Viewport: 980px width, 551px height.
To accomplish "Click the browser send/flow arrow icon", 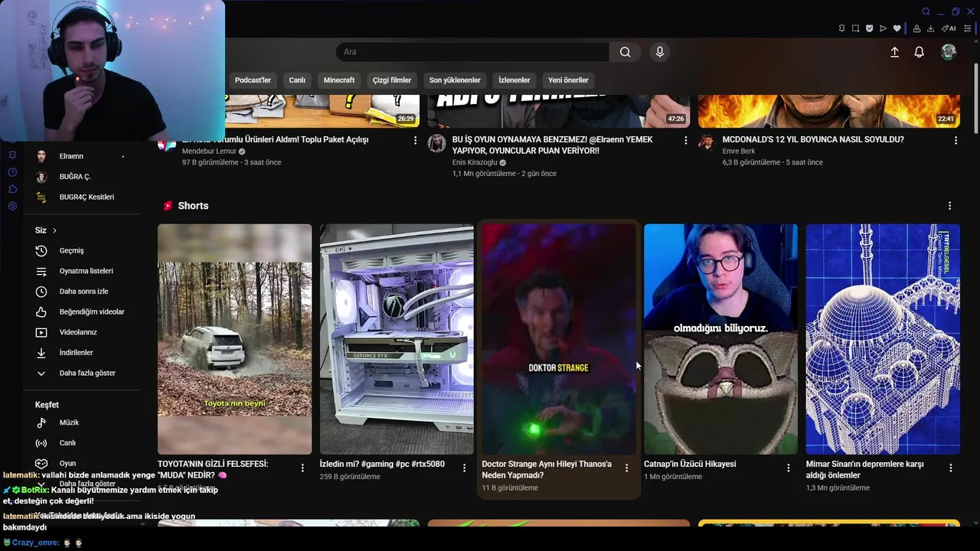I will coord(883,28).
